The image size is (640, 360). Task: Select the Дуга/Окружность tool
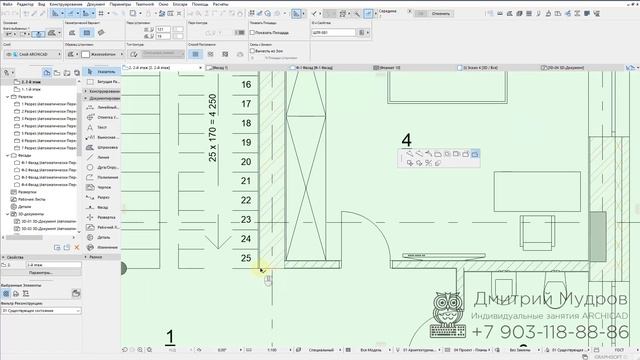coord(102,167)
